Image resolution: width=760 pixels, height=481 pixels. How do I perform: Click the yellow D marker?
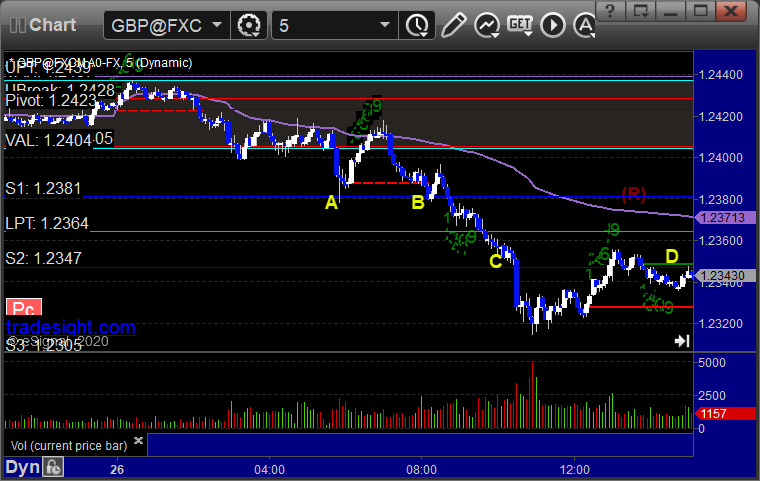pos(671,256)
